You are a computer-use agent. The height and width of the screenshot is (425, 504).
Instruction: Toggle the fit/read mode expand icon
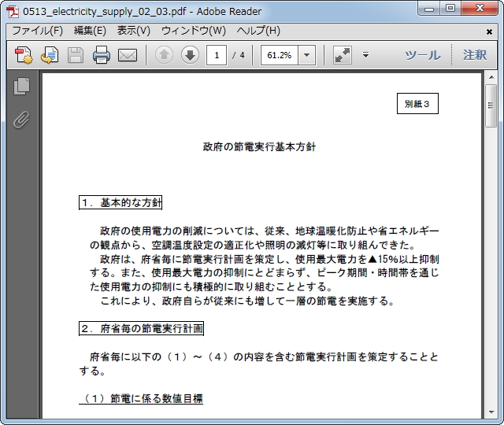coord(343,55)
